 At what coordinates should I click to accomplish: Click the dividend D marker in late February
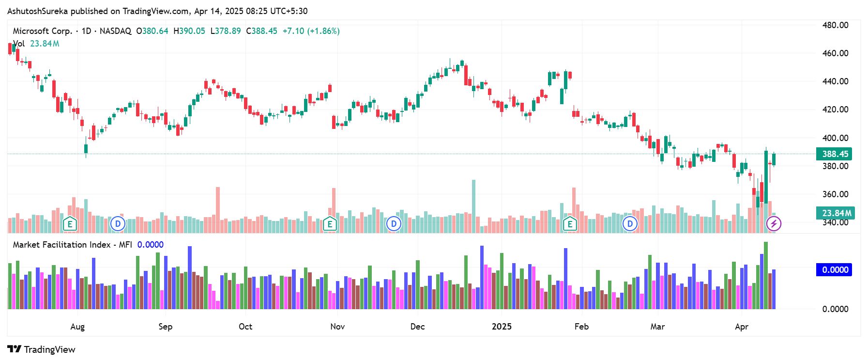[630, 224]
